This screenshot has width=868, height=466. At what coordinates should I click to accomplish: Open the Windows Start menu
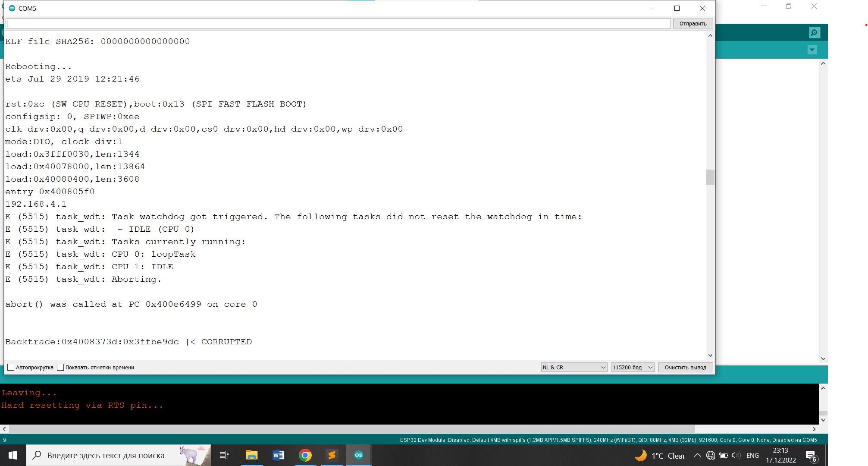[13, 455]
